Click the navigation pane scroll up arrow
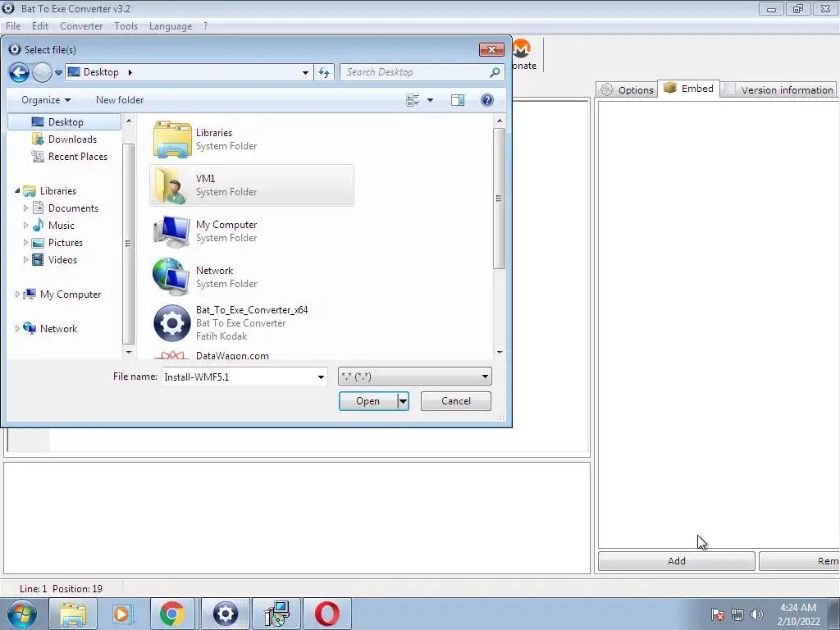840x630 pixels. click(x=129, y=121)
